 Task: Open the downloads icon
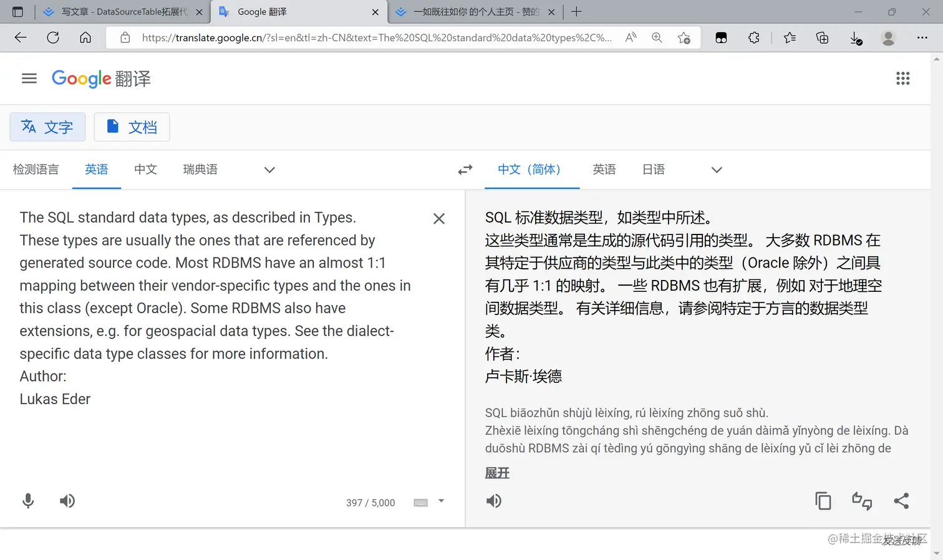(x=856, y=38)
